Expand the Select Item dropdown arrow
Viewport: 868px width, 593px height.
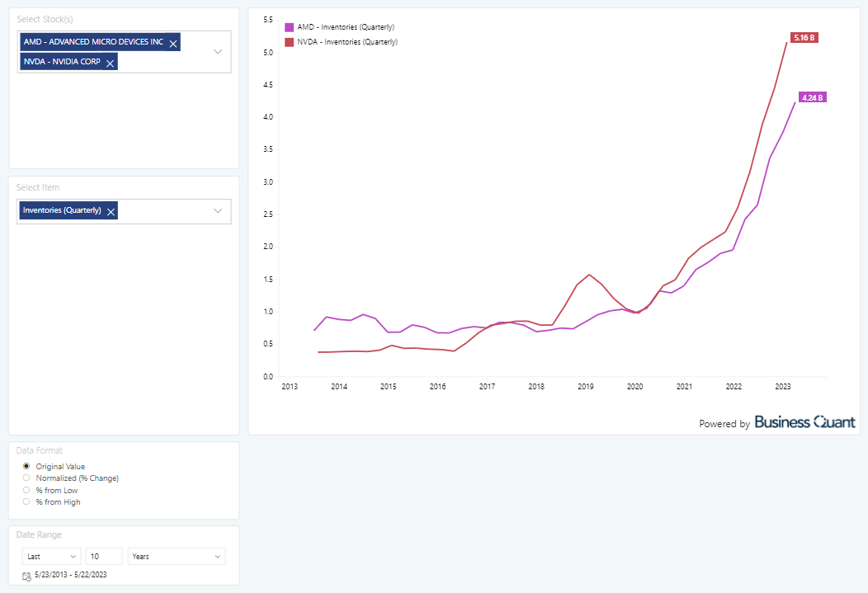[218, 211]
